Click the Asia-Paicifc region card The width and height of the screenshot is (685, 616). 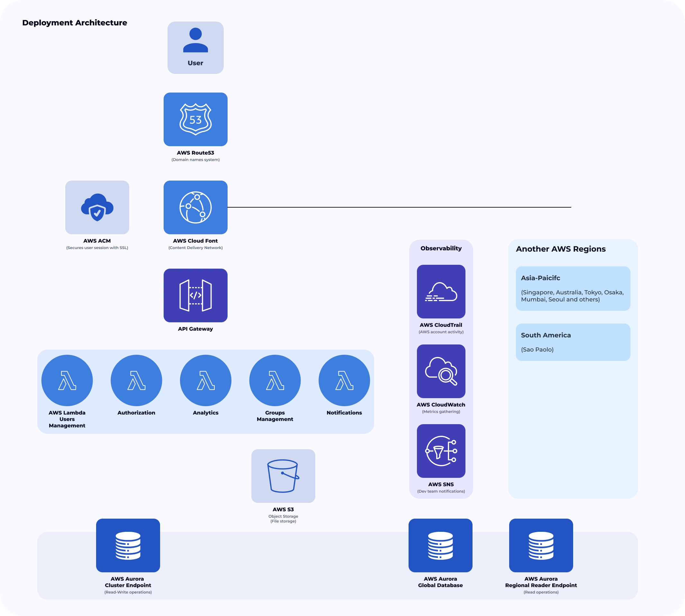[573, 288]
